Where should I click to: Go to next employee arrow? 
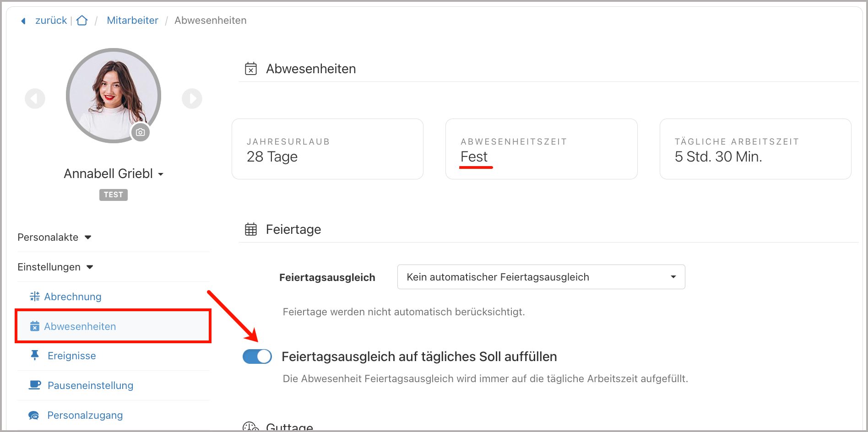tap(192, 98)
